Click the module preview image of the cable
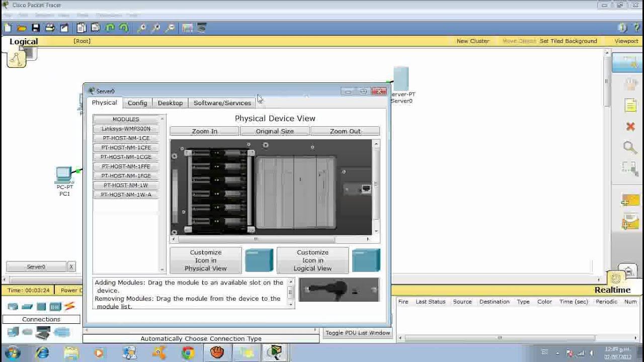644x362 pixels. tap(339, 290)
